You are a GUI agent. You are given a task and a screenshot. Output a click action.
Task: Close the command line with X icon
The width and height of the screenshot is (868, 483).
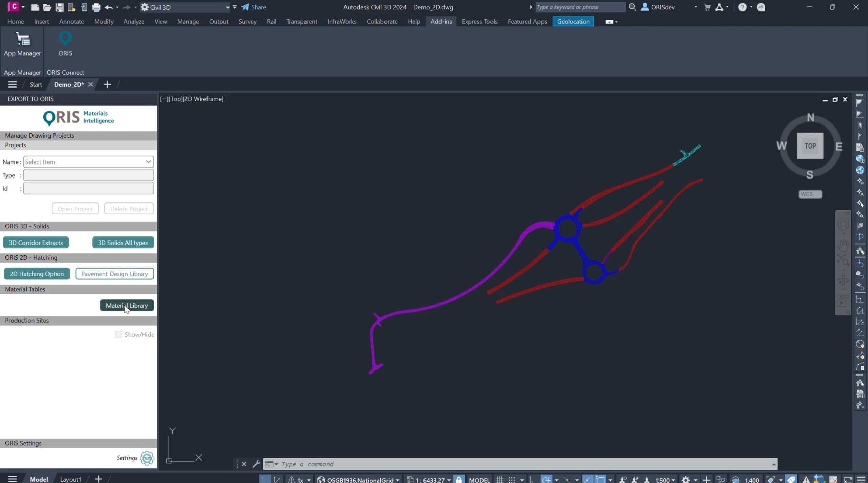[244, 464]
